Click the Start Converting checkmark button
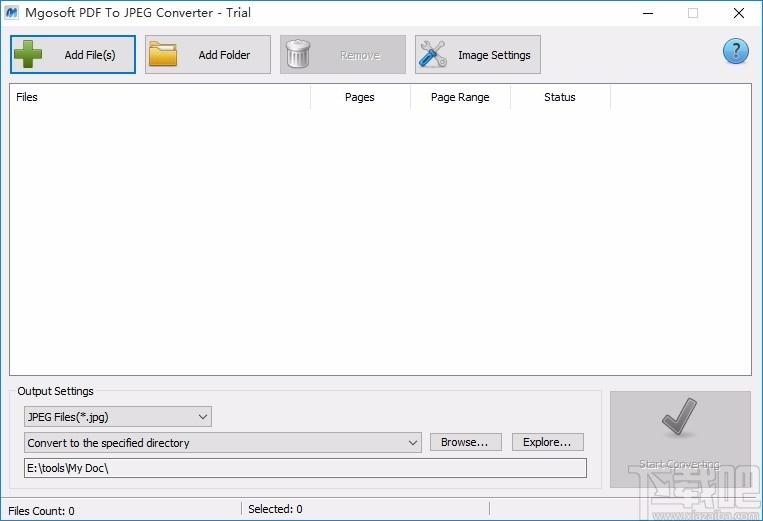 click(680, 439)
